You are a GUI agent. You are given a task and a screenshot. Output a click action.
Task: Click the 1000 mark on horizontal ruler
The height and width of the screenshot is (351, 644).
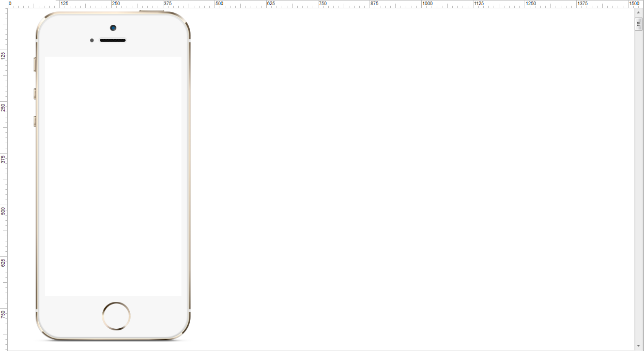click(428, 4)
